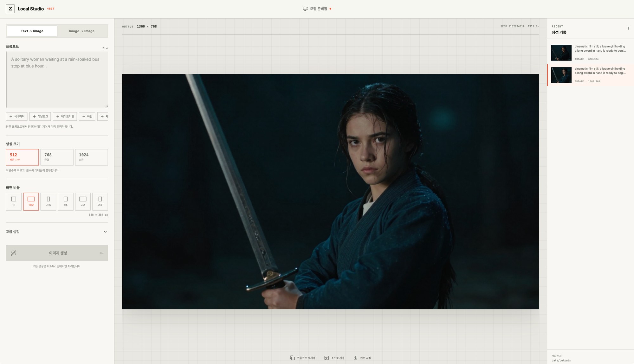Select the 1024 generation size option
634x364 pixels.
coord(91,157)
